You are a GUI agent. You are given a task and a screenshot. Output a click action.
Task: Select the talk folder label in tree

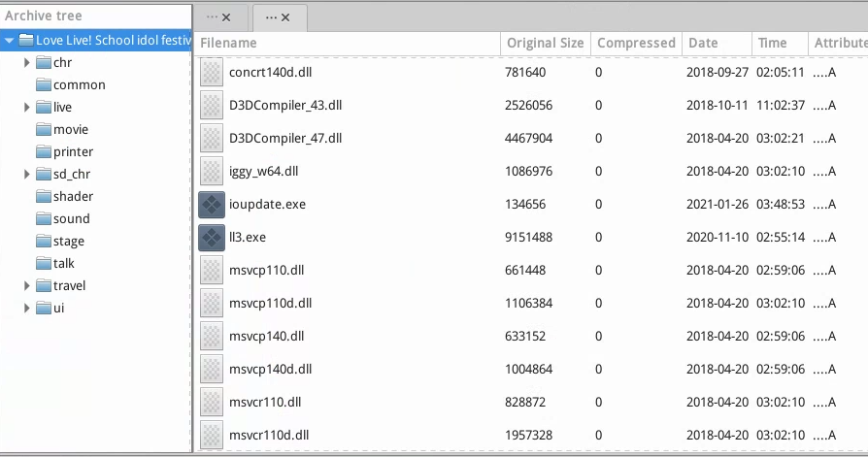pyautogui.click(x=64, y=263)
